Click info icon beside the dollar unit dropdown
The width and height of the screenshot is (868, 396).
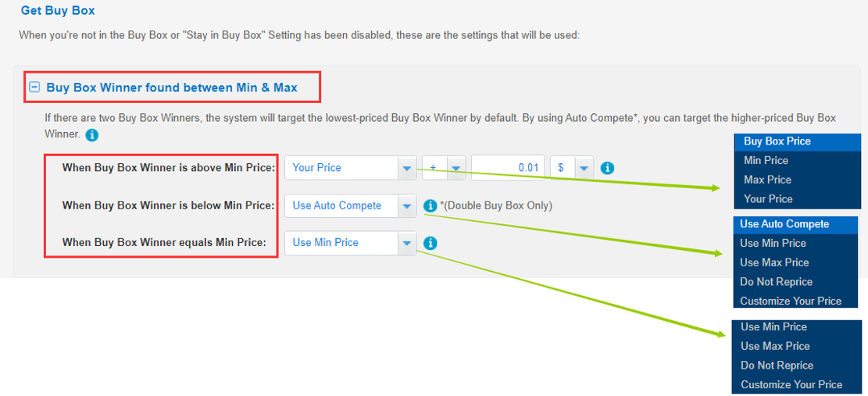pos(607,168)
